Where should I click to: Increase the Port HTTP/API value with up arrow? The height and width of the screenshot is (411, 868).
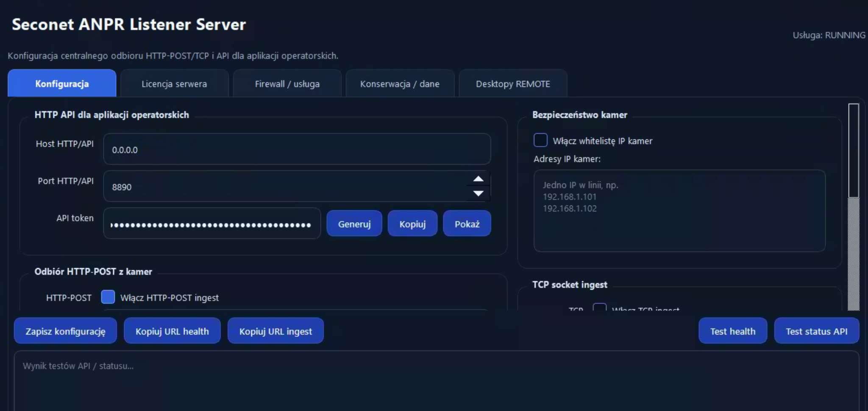pyautogui.click(x=479, y=179)
